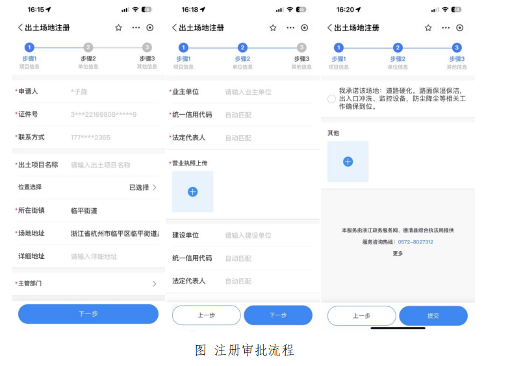The image size is (510, 366).
Task: Click the battery icon on the 16:15 status bar
Action: click(146, 10)
